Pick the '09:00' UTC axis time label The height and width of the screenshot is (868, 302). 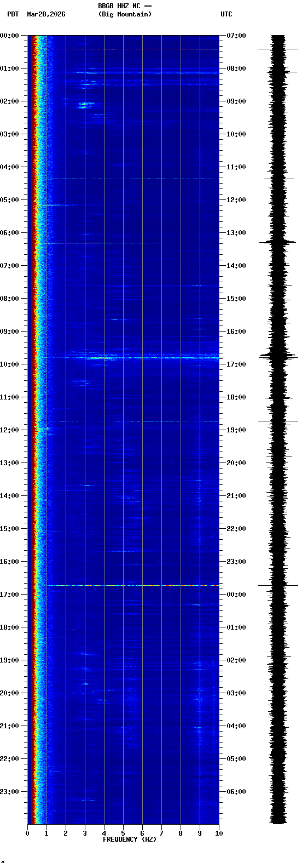pos(236,101)
